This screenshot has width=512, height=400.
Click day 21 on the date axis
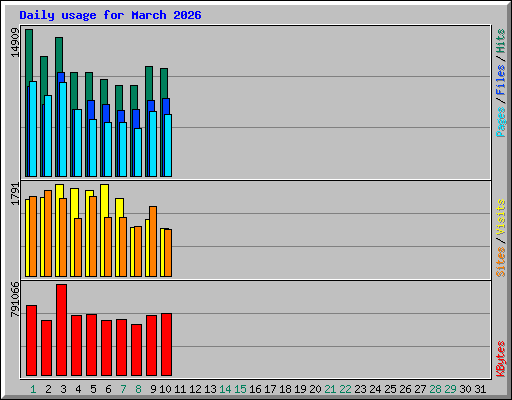point(330,389)
